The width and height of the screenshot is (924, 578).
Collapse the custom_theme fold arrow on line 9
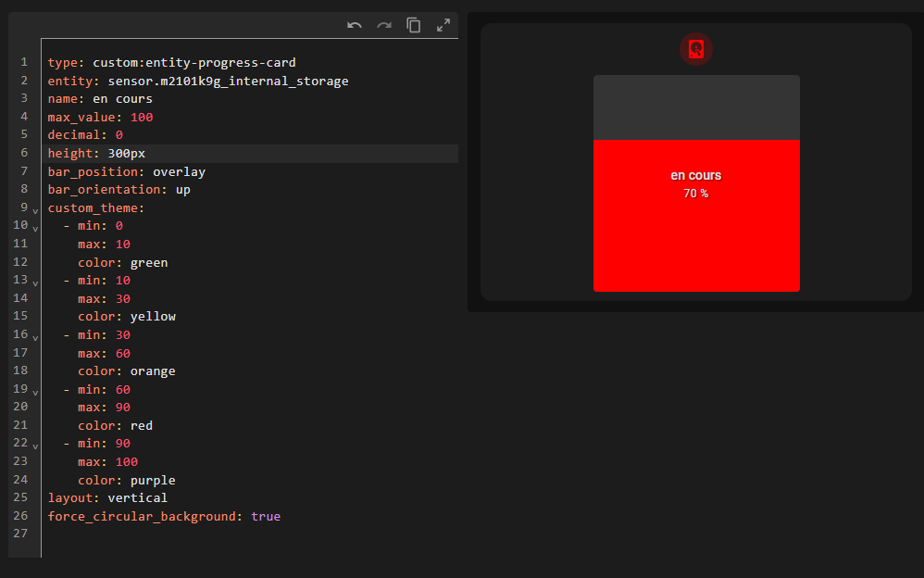[x=35, y=210]
